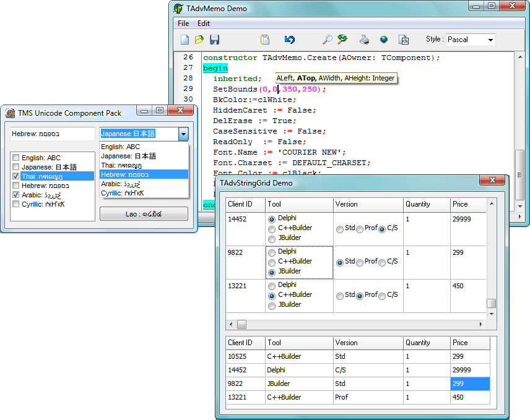Check the Cyrillic checkbox in the checklist
This screenshot has height=420, width=530.
[x=15, y=204]
